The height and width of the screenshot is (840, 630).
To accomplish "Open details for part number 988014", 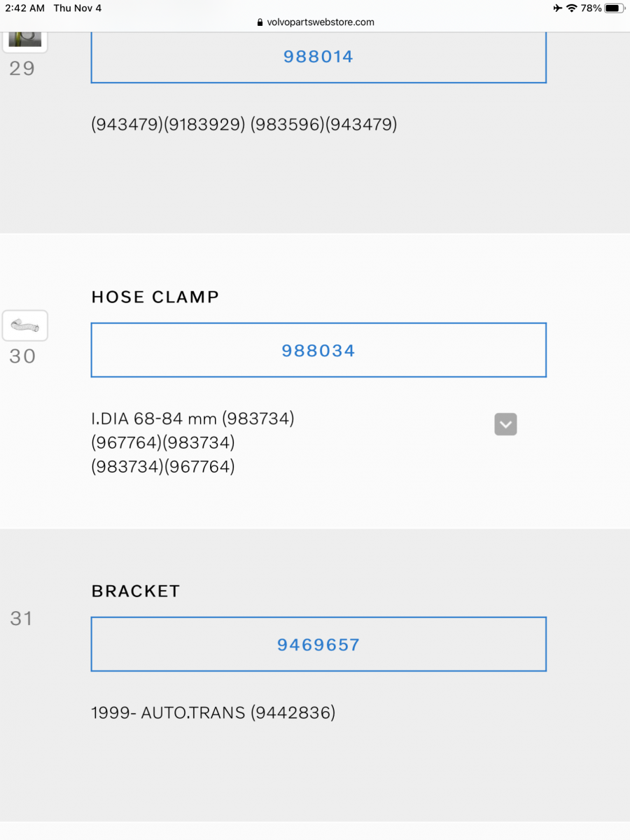I will click(318, 57).
